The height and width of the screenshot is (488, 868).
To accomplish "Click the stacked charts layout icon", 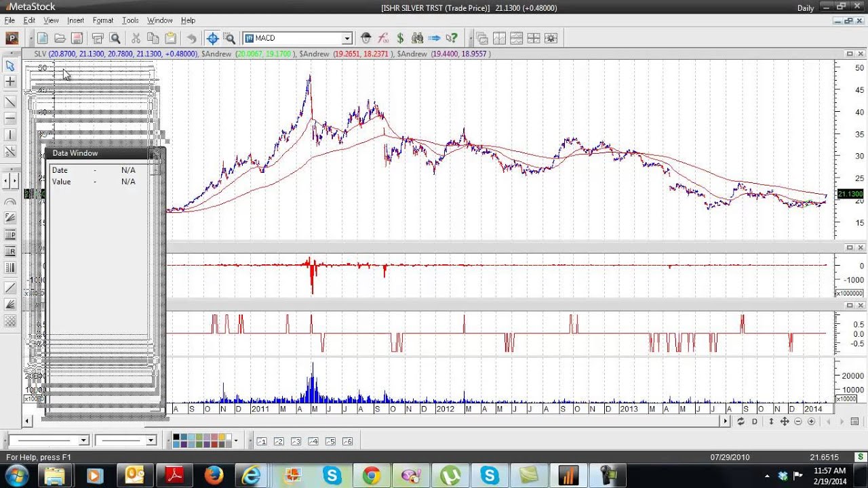I will (516, 39).
